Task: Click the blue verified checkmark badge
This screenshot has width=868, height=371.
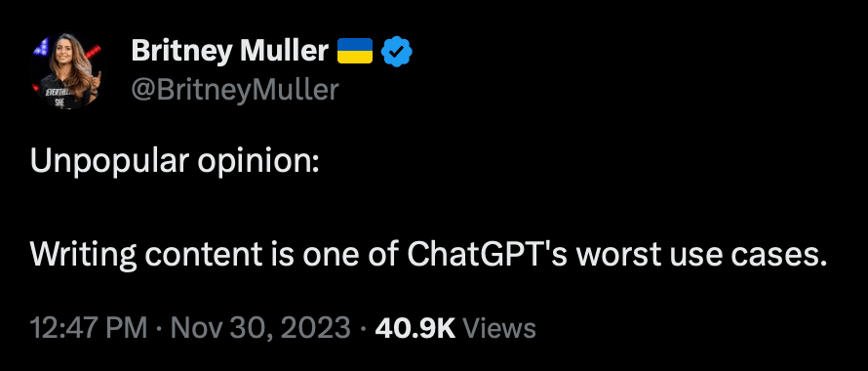Action: [x=398, y=52]
